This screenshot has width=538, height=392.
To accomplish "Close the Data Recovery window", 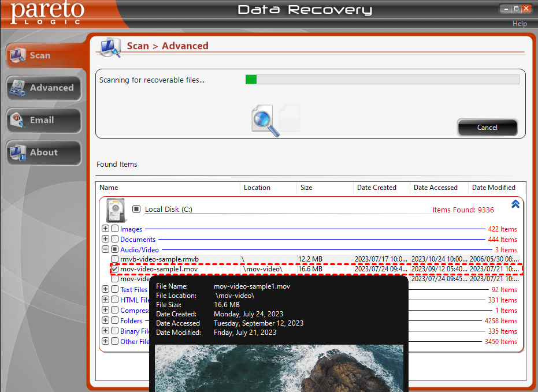I will tap(526, 9).
